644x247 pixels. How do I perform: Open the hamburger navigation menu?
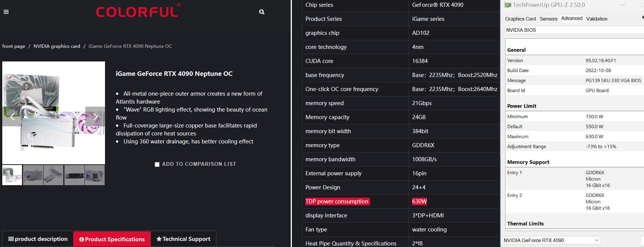[x=6, y=12]
